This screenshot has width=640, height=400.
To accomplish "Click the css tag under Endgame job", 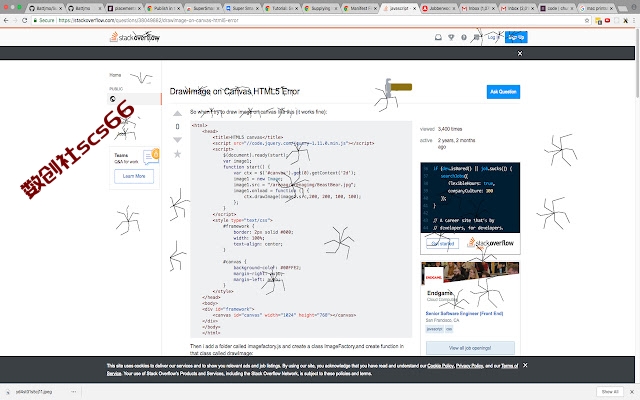I will [449, 329].
